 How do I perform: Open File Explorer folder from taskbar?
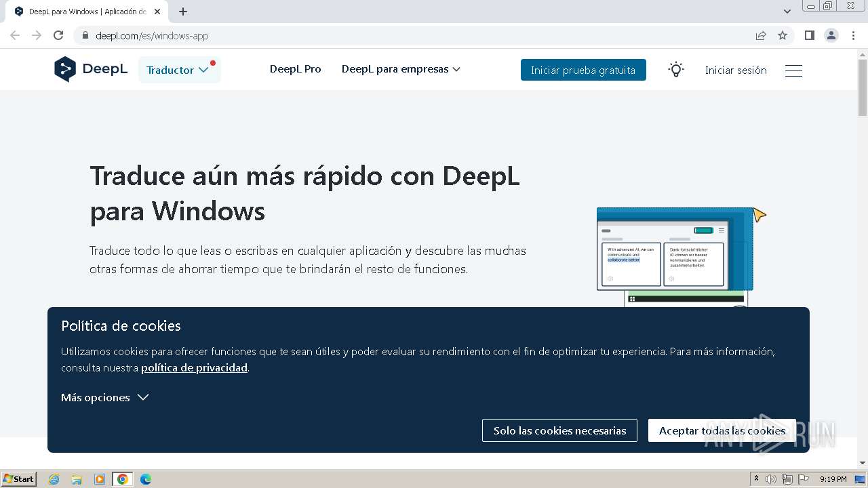pyautogui.click(x=77, y=479)
